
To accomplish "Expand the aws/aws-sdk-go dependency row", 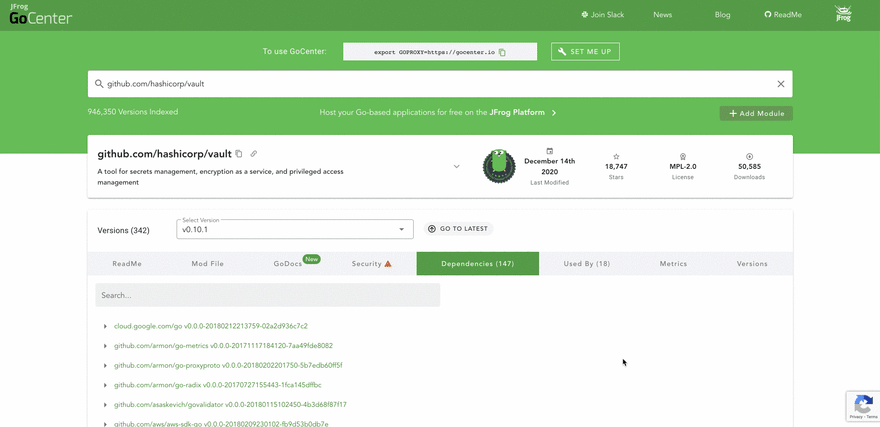I will pos(105,424).
